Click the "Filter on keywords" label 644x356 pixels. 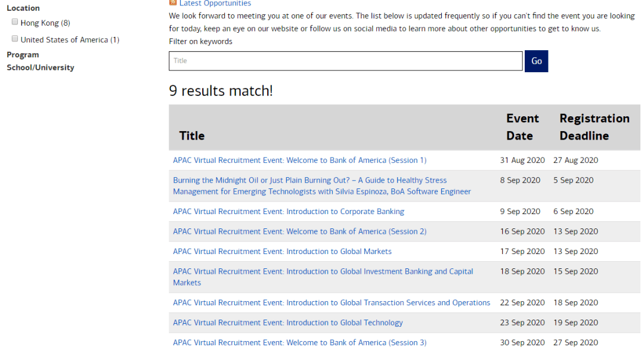(x=200, y=42)
